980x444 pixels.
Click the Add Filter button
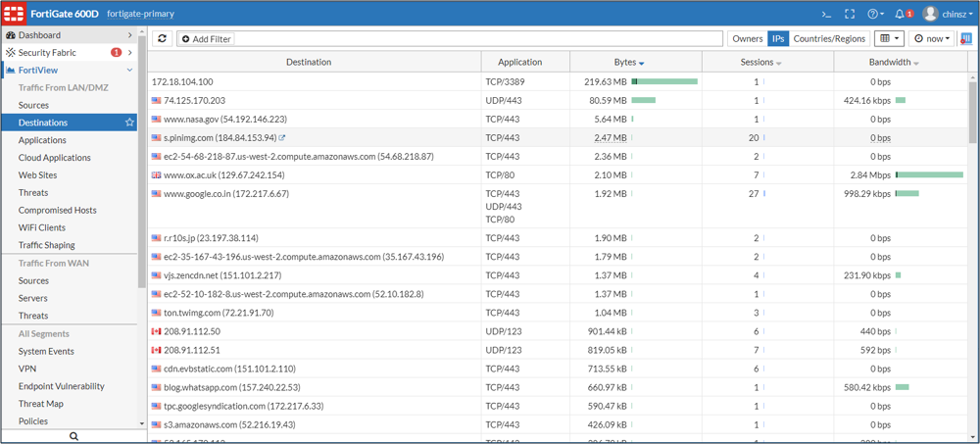point(206,39)
